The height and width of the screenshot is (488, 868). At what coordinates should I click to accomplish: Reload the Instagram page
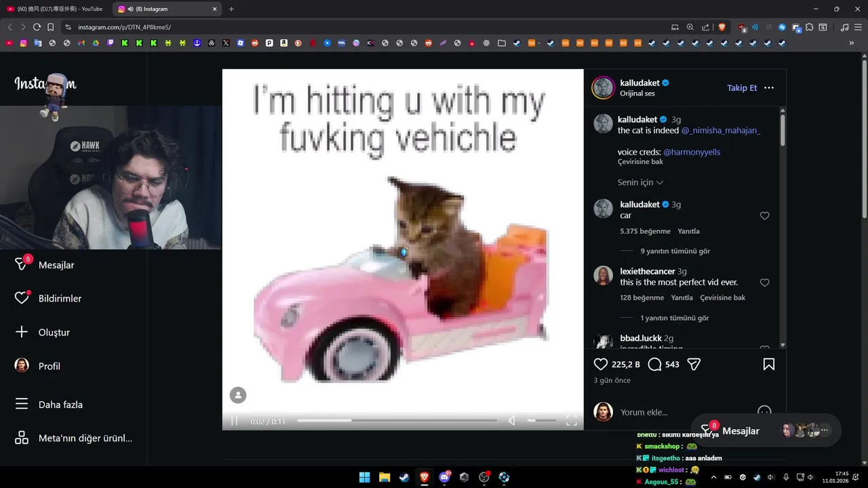[37, 27]
